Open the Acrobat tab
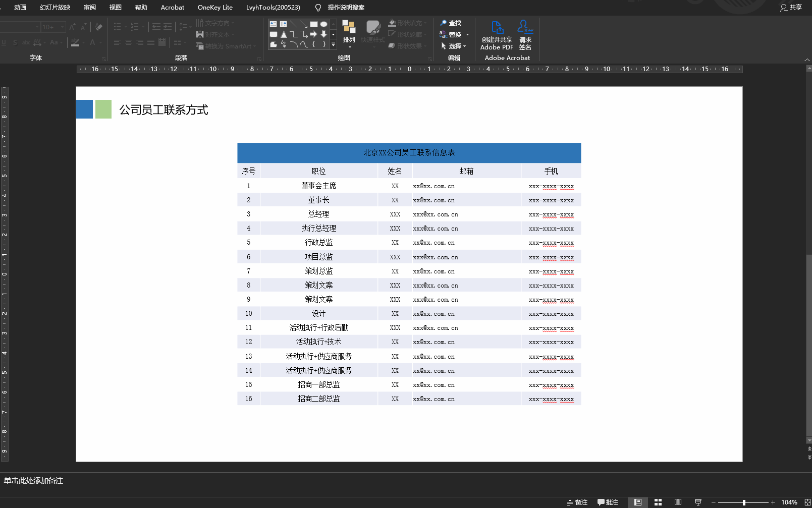 (x=173, y=7)
